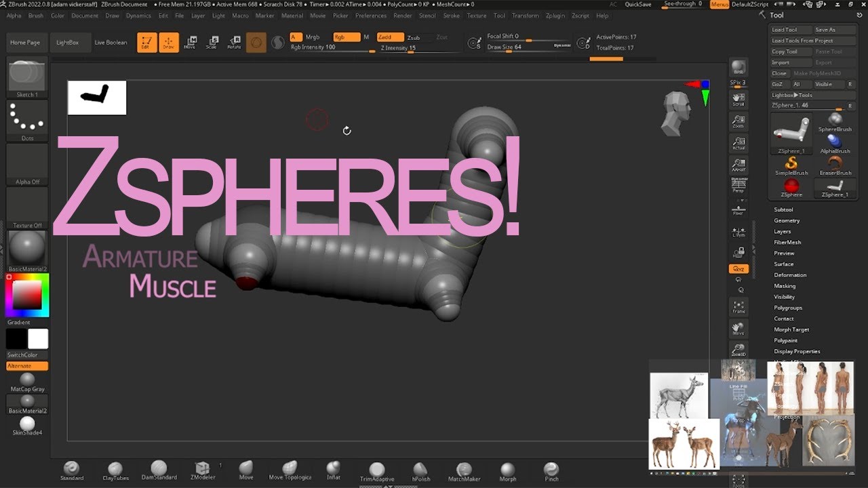Choose the AlphaBrush tool thumbnail
The width and height of the screenshot is (868, 488).
pos(835,144)
